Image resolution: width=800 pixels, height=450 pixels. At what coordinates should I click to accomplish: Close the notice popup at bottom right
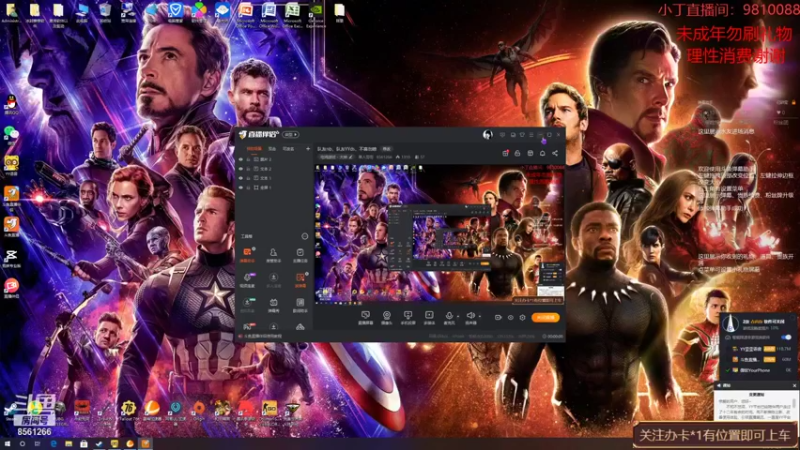point(794,385)
